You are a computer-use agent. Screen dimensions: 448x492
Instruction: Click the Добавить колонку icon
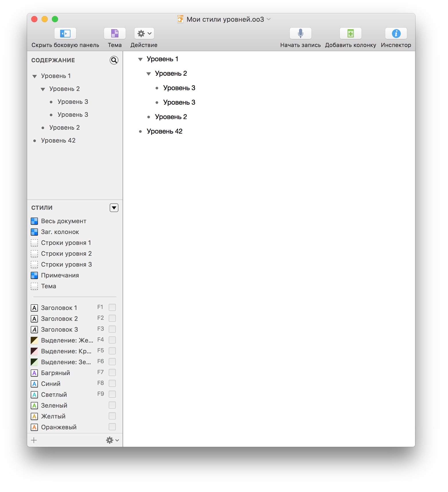350,34
